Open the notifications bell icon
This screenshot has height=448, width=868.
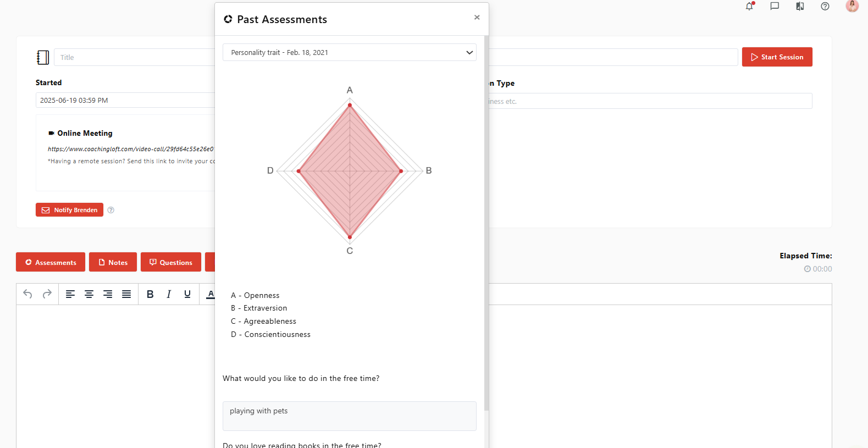[x=749, y=7]
